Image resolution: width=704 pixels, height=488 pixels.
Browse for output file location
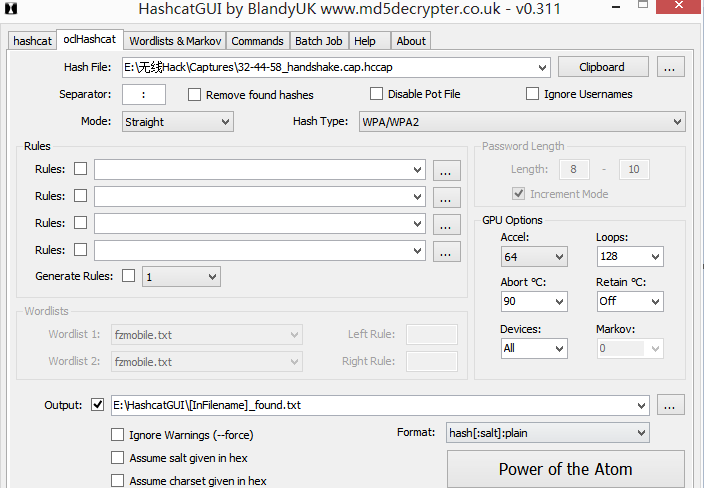click(x=671, y=405)
